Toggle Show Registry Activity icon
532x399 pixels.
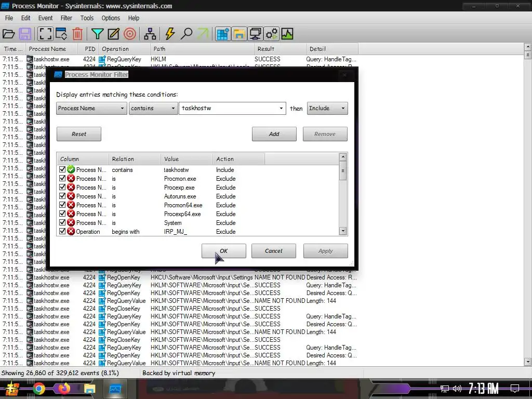coord(223,34)
